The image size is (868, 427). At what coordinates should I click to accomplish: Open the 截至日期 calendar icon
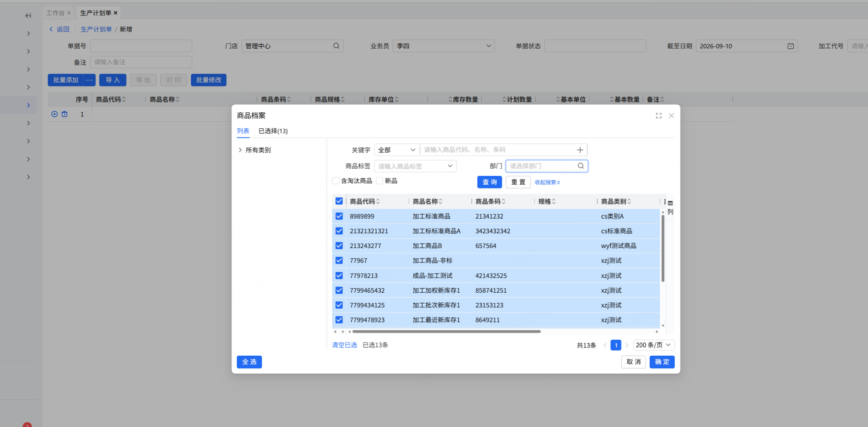pos(790,46)
